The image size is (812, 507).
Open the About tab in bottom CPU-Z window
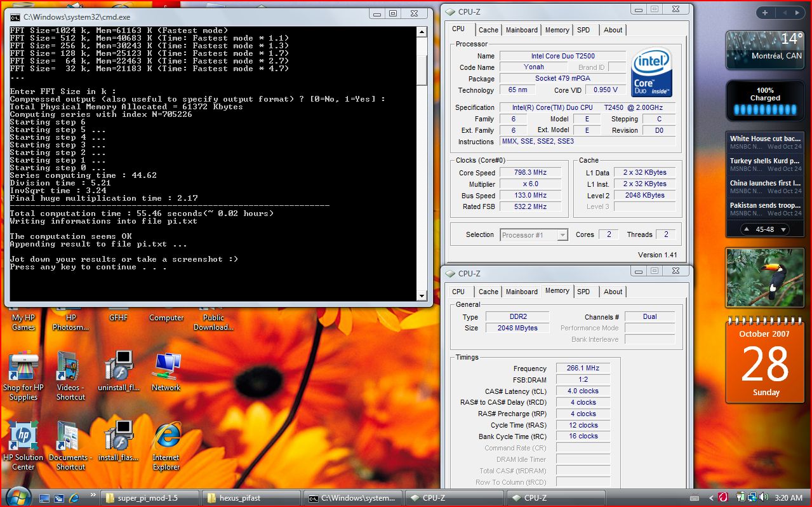(613, 292)
